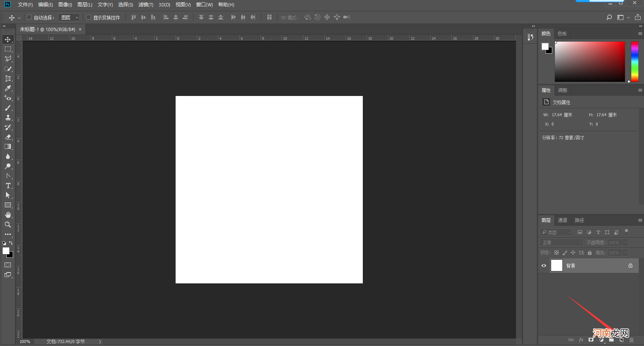This screenshot has height=346, width=644.
Task: Toggle the Auto-Select (自动选择) checkbox
Action: tap(29, 17)
